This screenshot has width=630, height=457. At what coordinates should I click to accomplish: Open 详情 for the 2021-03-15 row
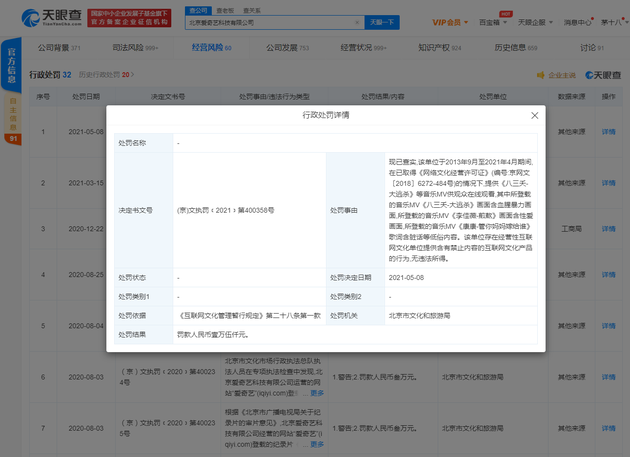(608, 183)
